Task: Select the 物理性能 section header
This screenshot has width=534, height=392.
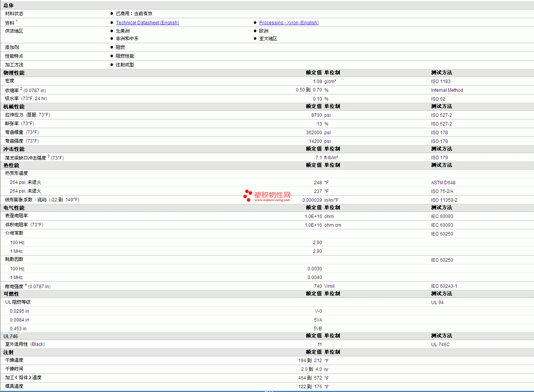Action: (14, 73)
